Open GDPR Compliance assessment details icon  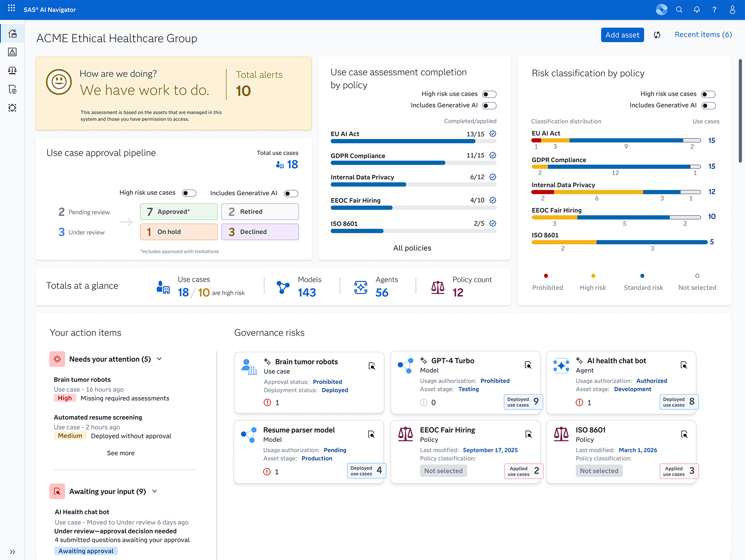tap(493, 156)
